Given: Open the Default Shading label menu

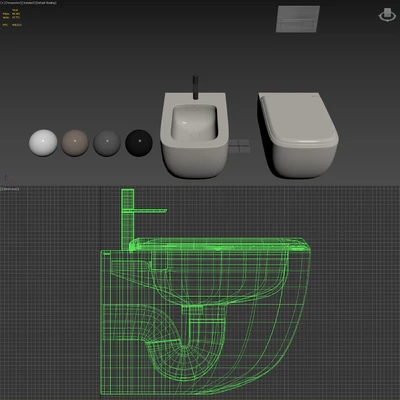Looking at the screenshot, I should [45, 3].
